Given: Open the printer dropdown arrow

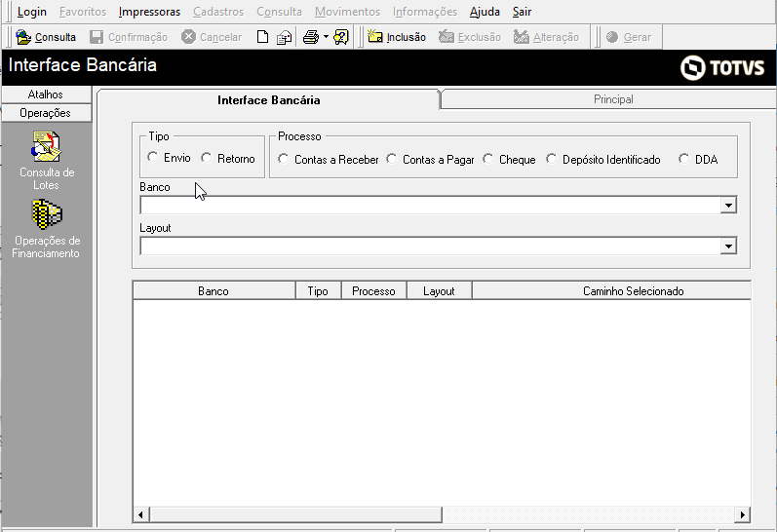Looking at the screenshot, I should [326, 37].
